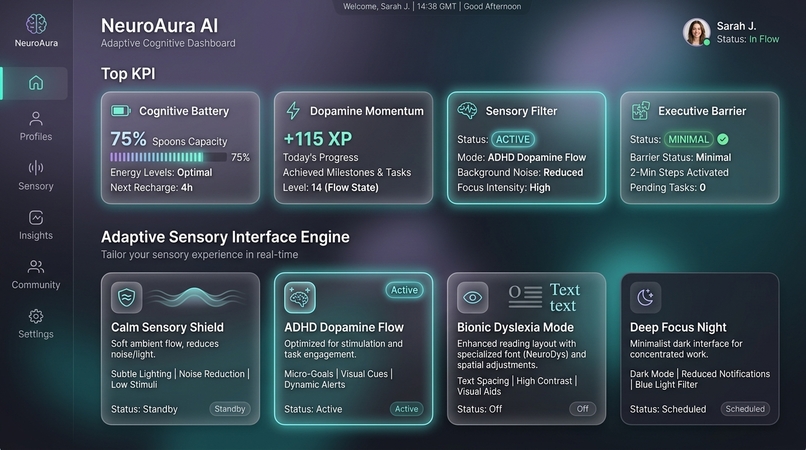Click 'Next Recharge: 4h' text

pyautogui.click(x=152, y=187)
